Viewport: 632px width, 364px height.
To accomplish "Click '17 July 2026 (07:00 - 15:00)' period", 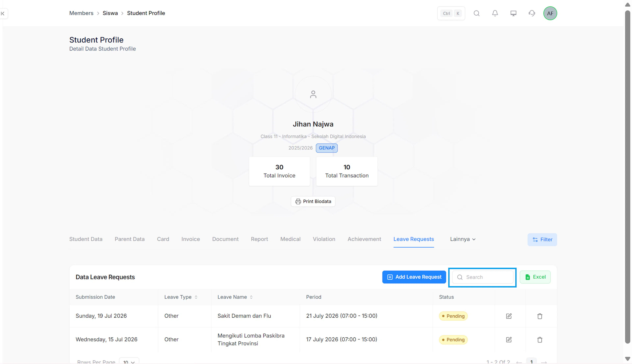I will point(342,339).
